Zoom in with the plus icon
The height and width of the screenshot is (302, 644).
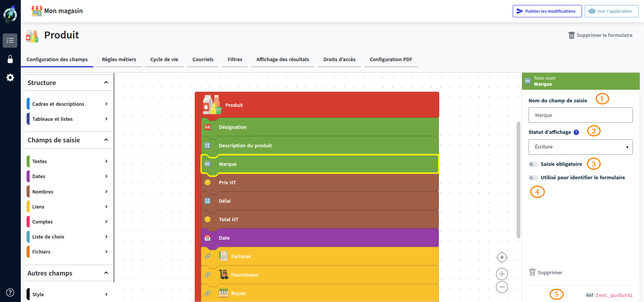[502, 274]
